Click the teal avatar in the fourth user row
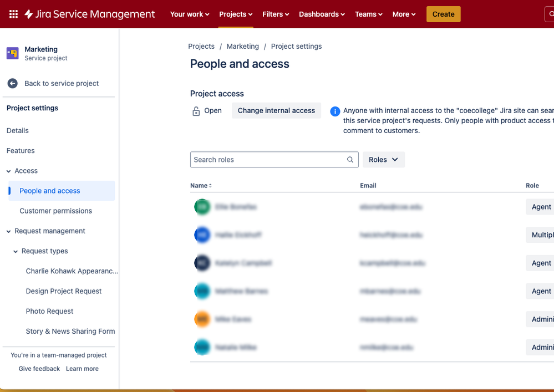 tap(202, 291)
